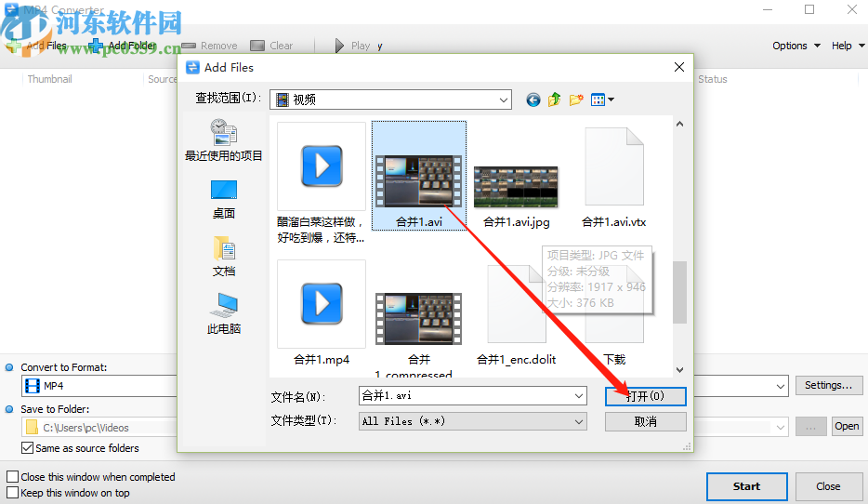
Task: Close the Add Files dialog
Action: [x=679, y=67]
